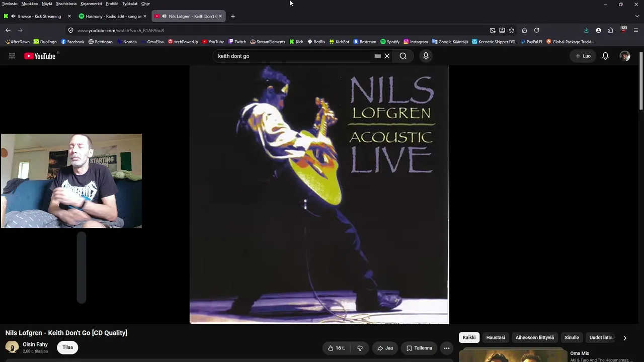
Task: Open the YouTube guide hamburger menu
Action: [12, 56]
